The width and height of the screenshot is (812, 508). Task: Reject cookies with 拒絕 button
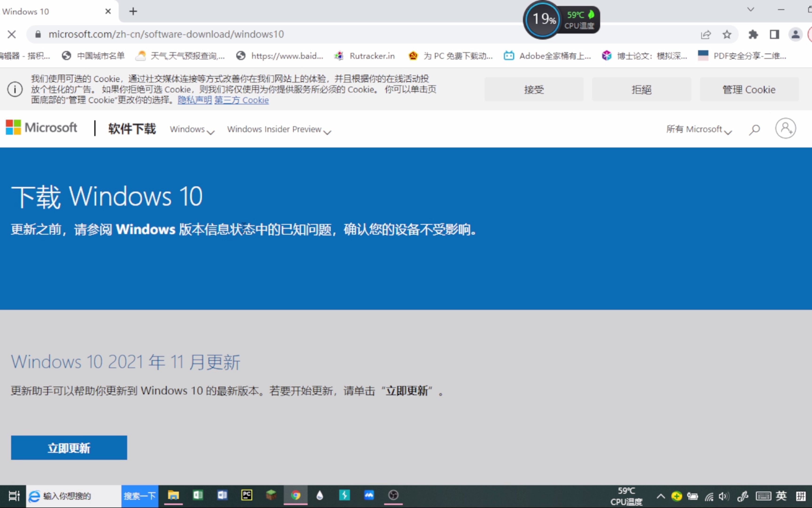pos(642,89)
